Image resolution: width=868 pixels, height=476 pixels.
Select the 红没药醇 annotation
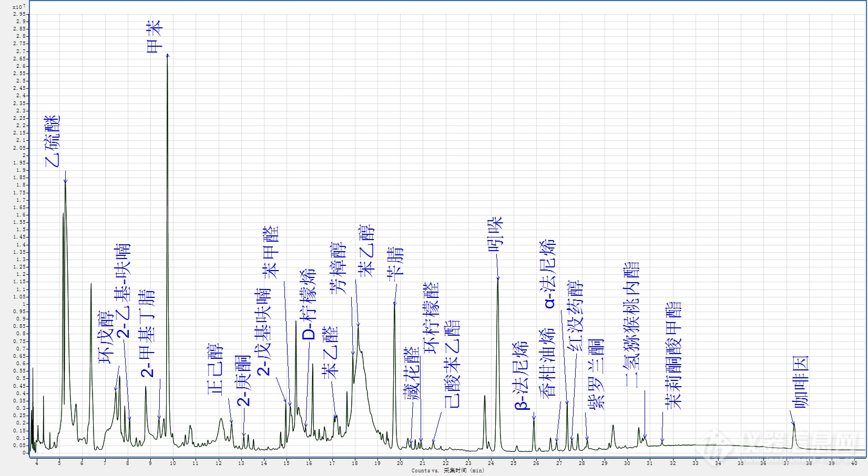575,316
